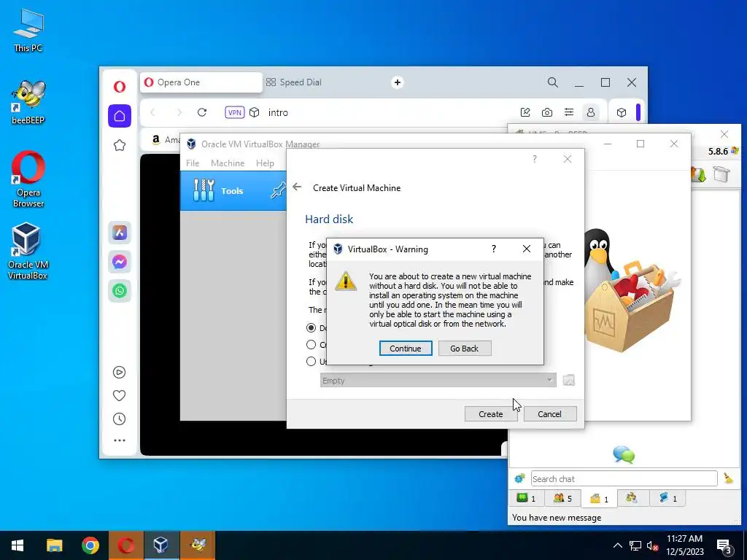
Task: Open the VirtualBox Machine menu
Action: point(228,163)
